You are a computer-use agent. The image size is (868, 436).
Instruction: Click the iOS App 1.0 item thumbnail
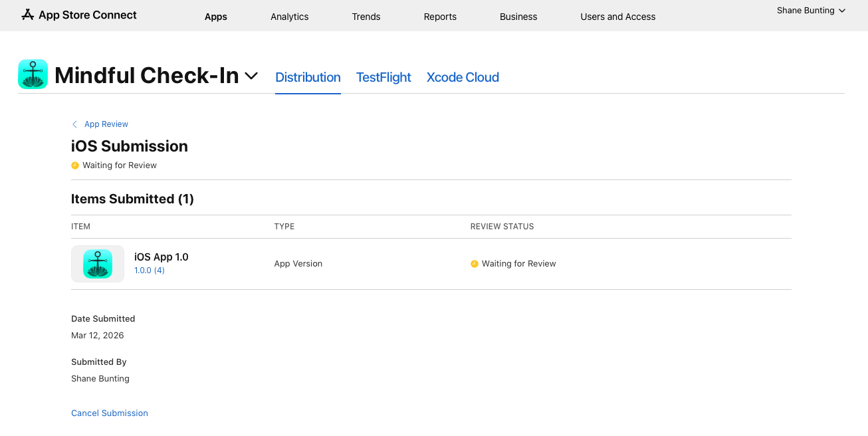click(x=98, y=264)
